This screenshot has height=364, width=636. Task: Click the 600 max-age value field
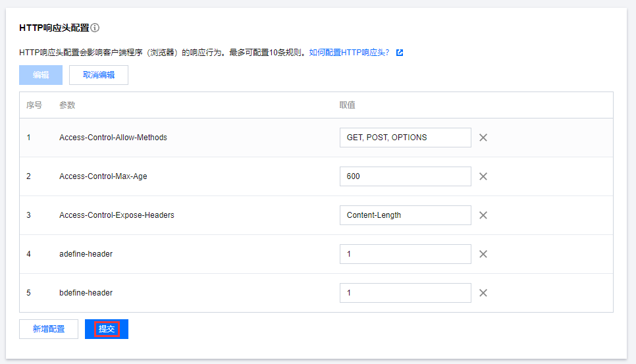click(x=405, y=176)
